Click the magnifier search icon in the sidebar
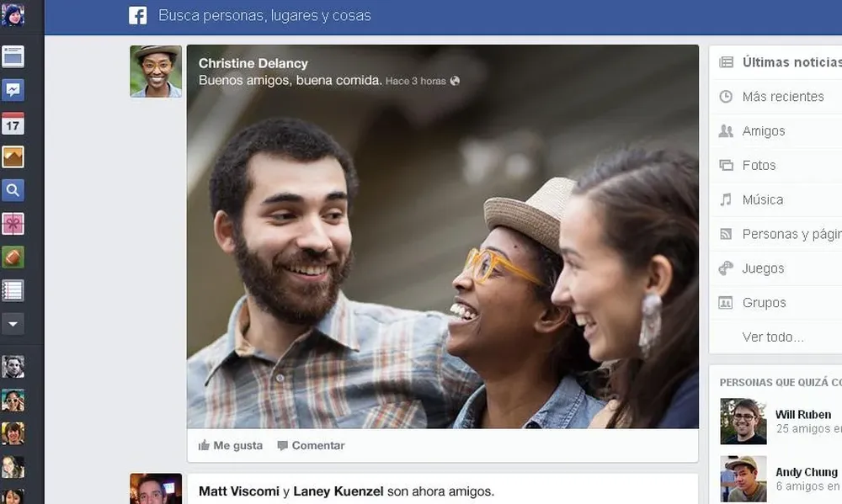The width and height of the screenshot is (842, 504). coord(13,190)
